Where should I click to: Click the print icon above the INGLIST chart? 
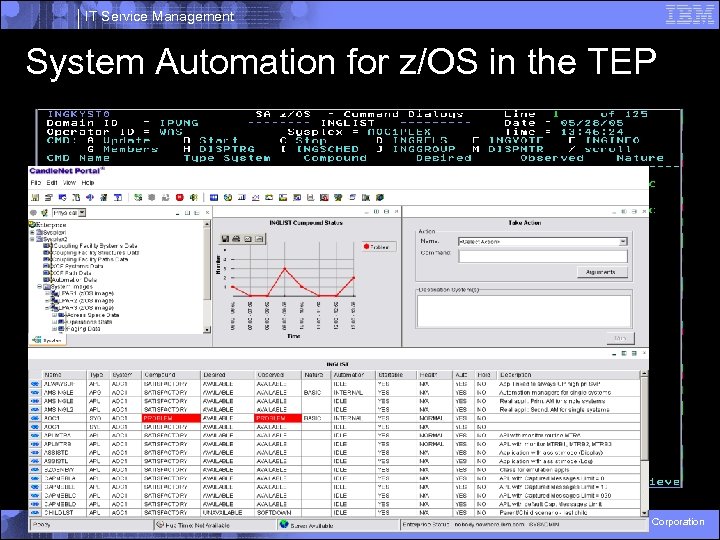click(236, 239)
